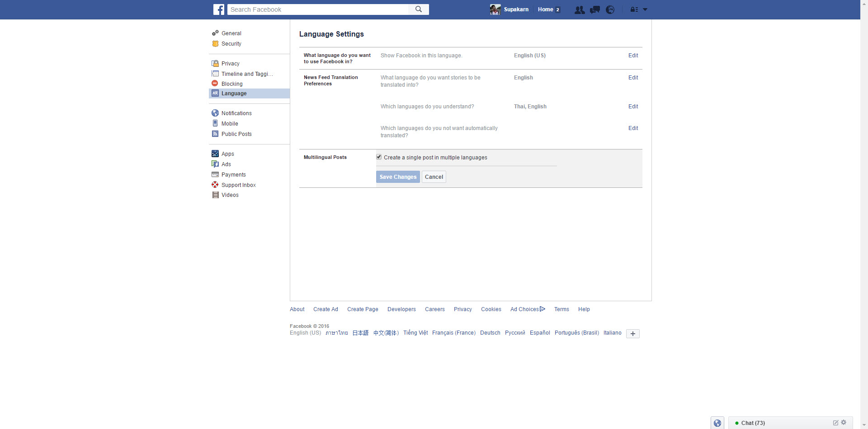Click the Home link in top bar

pyautogui.click(x=545, y=9)
